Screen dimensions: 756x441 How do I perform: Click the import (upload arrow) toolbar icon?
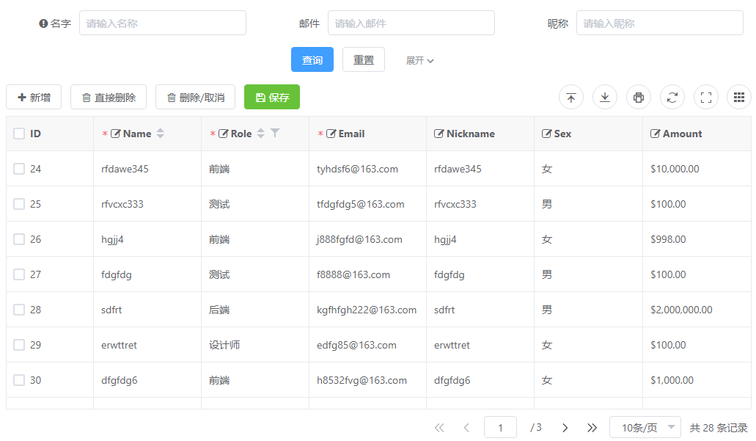571,97
